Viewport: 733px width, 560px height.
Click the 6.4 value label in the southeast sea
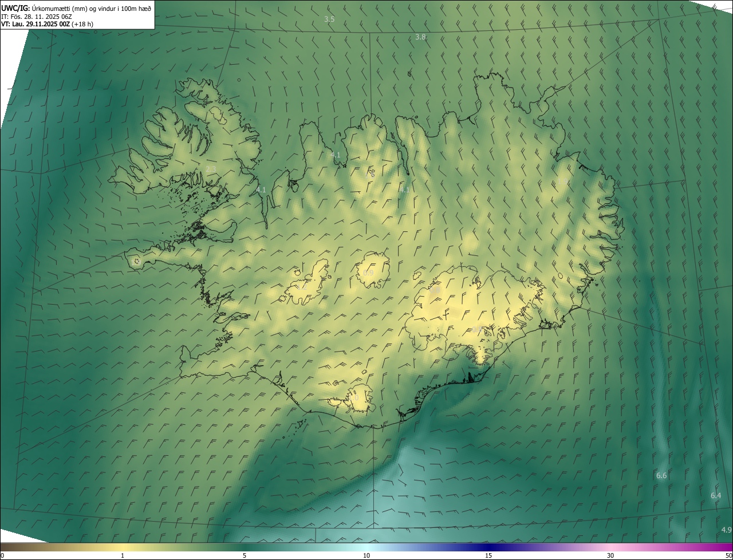(x=716, y=495)
